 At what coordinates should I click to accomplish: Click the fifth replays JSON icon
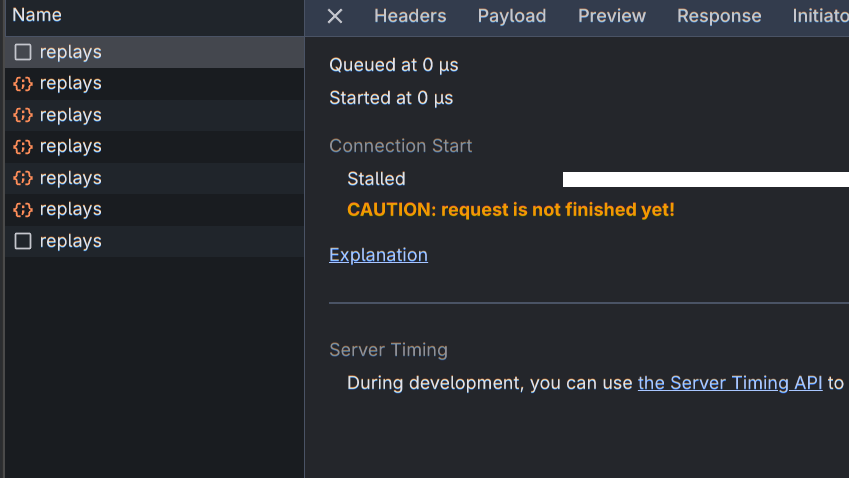point(23,178)
